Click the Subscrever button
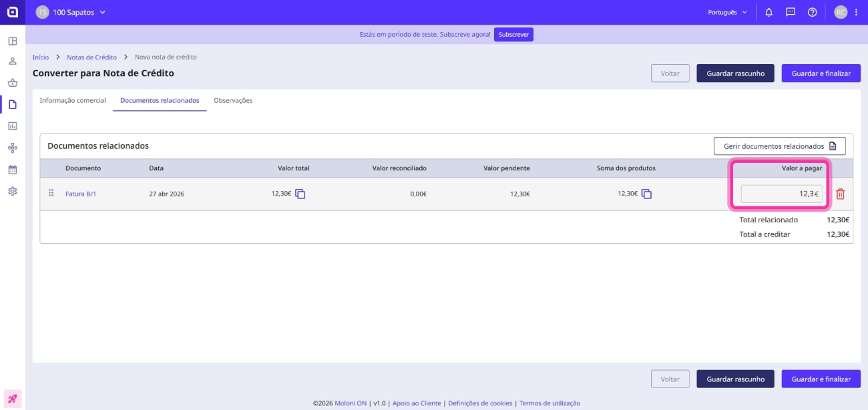 [513, 34]
